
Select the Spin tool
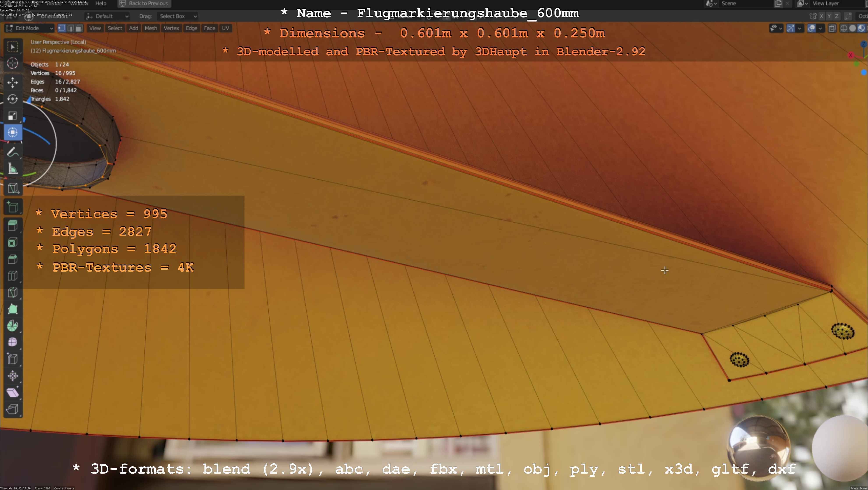pos(13,326)
